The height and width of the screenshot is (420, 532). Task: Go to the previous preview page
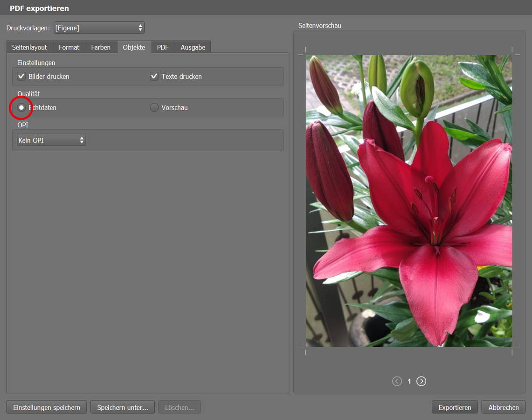(x=397, y=381)
